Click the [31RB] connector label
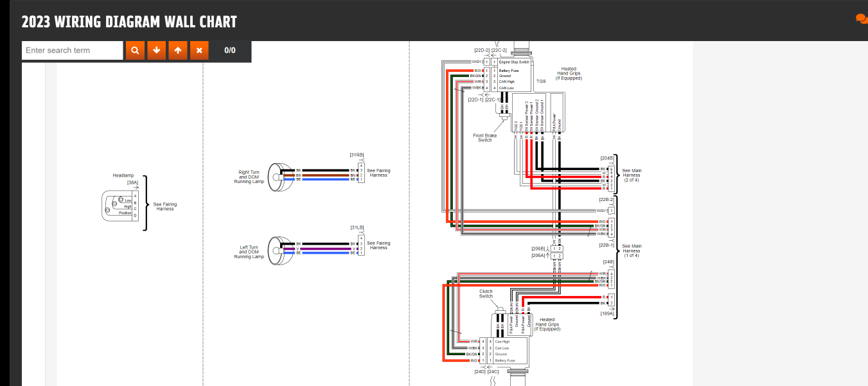Viewport: 868px width, 386px height. tap(357, 155)
